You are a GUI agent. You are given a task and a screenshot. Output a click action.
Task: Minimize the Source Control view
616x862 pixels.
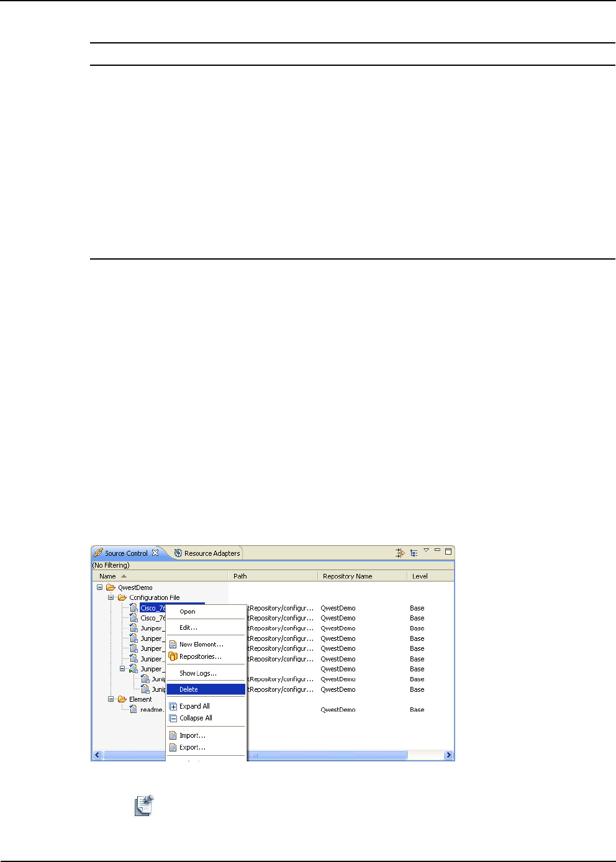(437, 550)
